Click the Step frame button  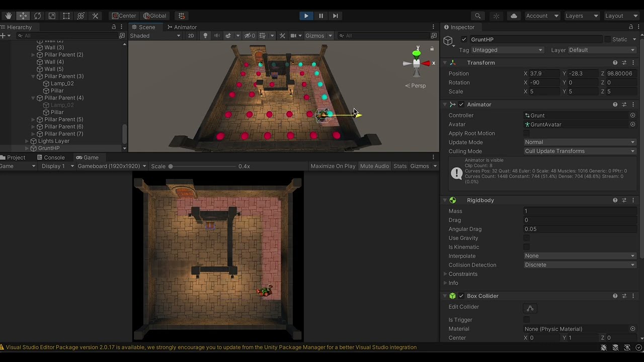336,16
